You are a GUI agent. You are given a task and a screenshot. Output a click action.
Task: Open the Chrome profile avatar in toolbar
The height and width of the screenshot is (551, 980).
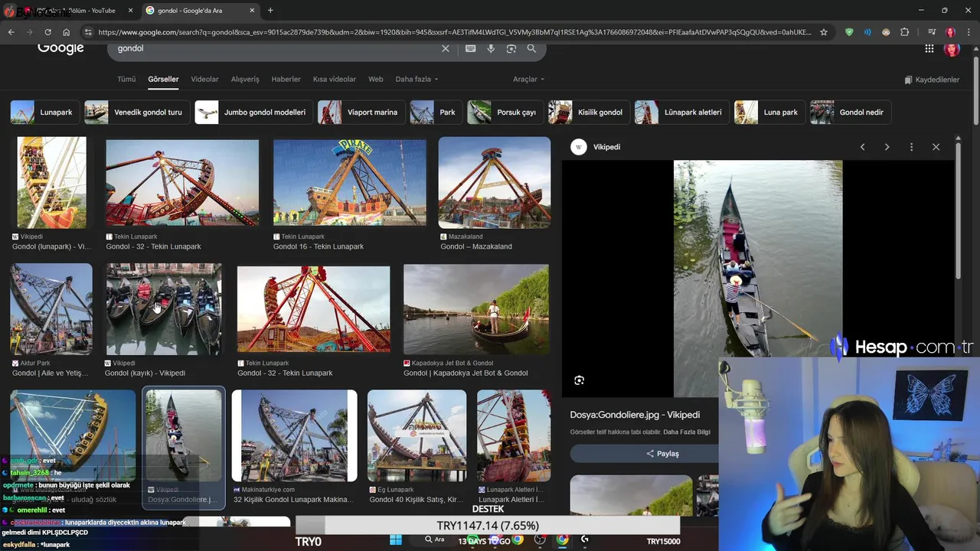(x=950, y=32)
